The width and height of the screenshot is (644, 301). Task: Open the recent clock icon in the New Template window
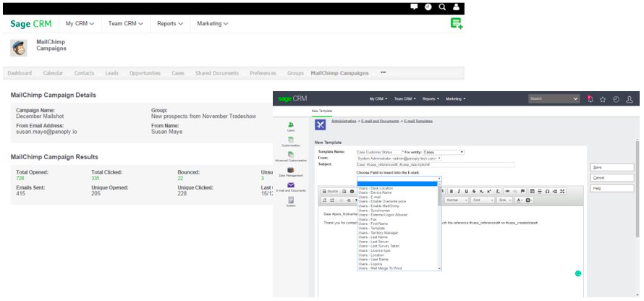[x=616, y=99]
